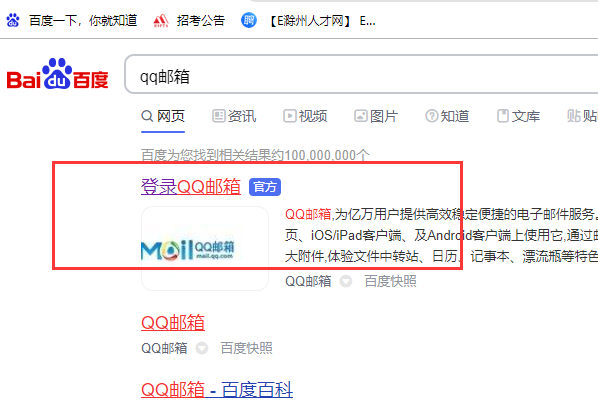598x402 pixels.
Task: Click the 官方 badge
Action: coord(265,187)
